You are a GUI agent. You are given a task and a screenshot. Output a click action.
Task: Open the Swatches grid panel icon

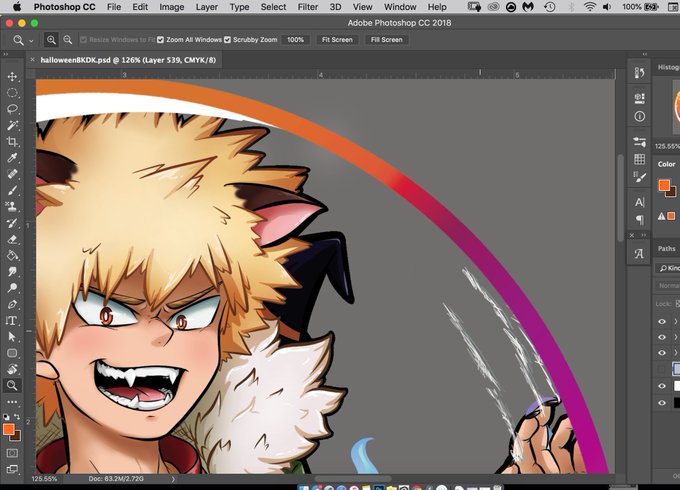tap(639, 159)
